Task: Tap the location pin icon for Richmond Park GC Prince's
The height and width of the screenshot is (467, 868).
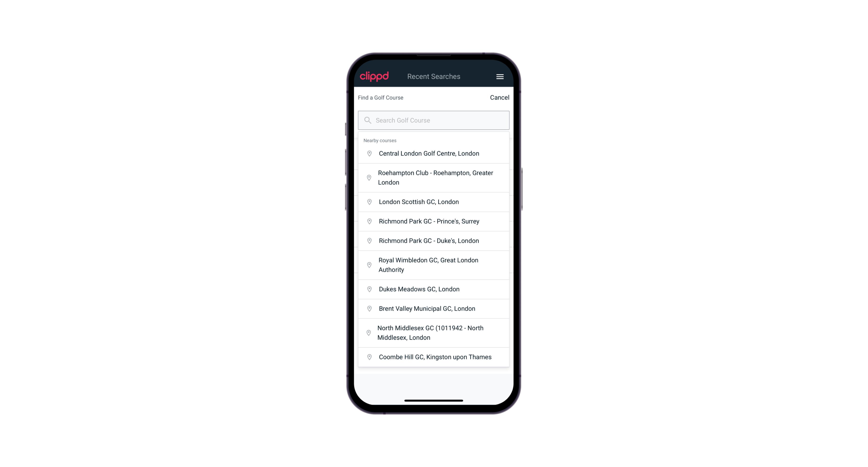Action: pyautogui.click(x=369, y=221)
